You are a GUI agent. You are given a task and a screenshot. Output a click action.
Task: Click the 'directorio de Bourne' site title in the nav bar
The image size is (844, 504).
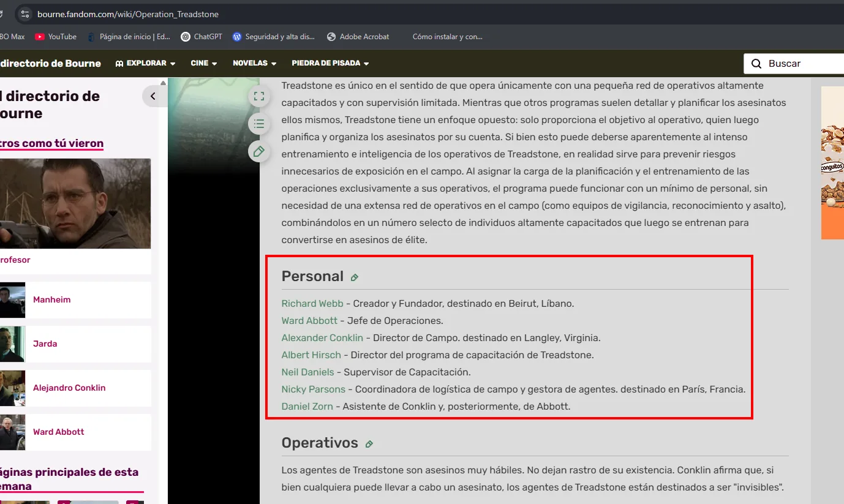(x=50, y=63)
